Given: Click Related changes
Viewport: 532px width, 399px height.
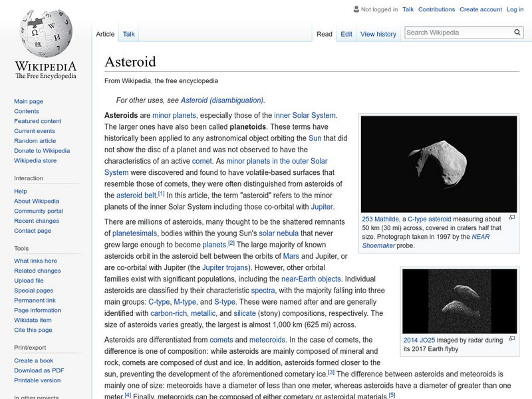Looking at the screenshot, I should [x=37, y=271].
